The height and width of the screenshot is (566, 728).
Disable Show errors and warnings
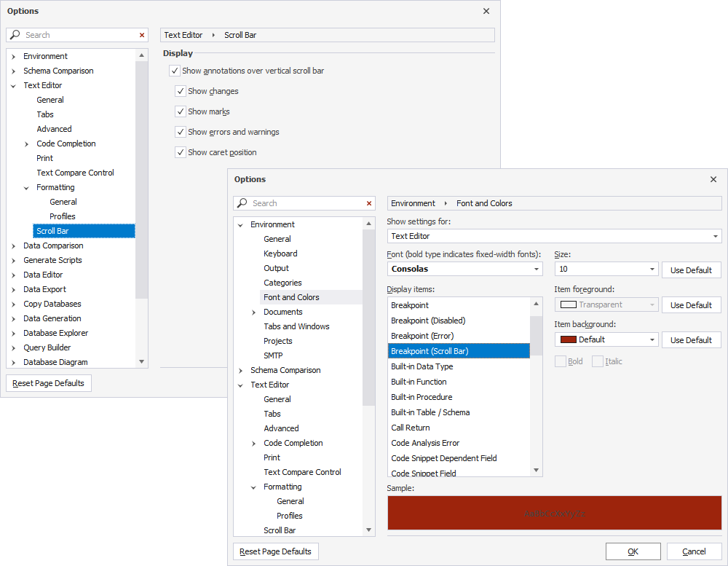(179, 132)
